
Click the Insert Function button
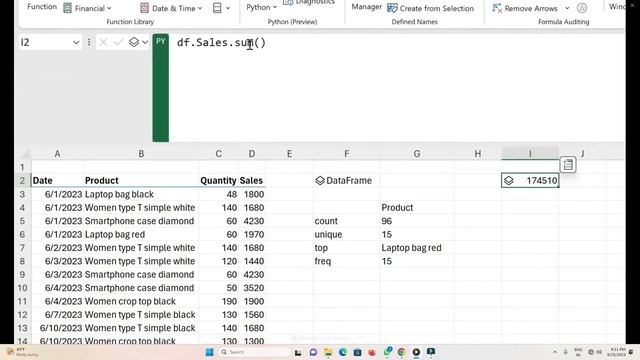(42, 7)
